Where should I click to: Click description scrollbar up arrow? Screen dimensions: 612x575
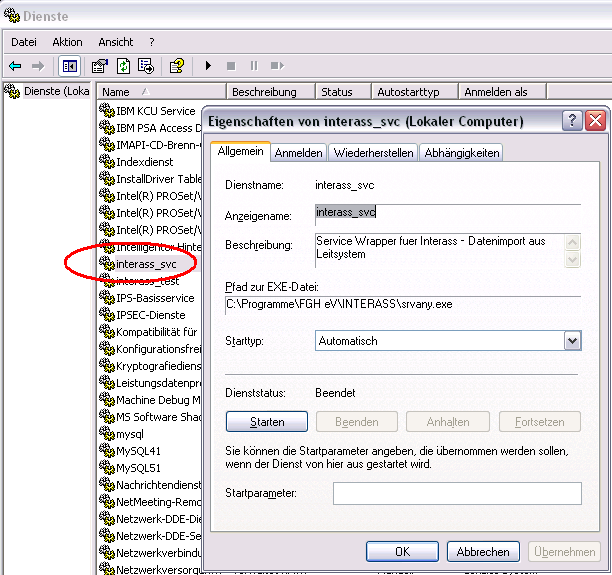573,242
